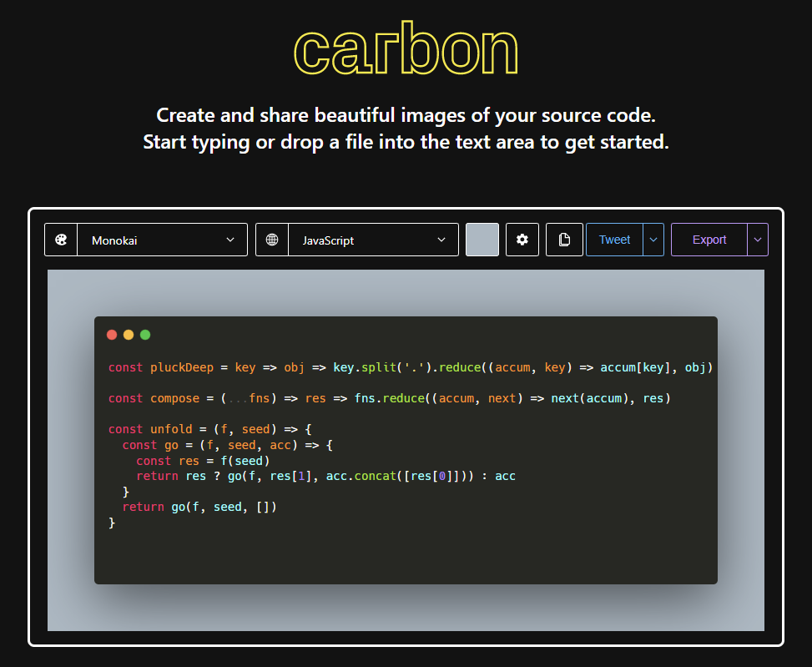
Task: Click the carbon logo at the top
Action: (406, 48)
